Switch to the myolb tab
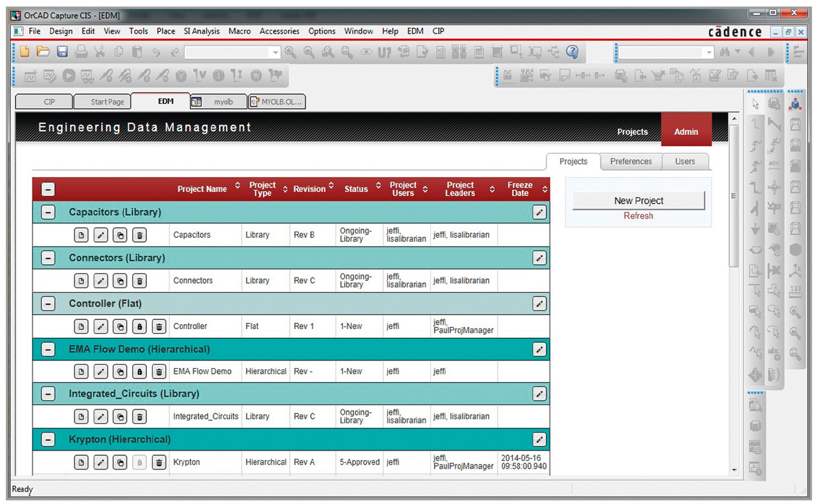 218,102
